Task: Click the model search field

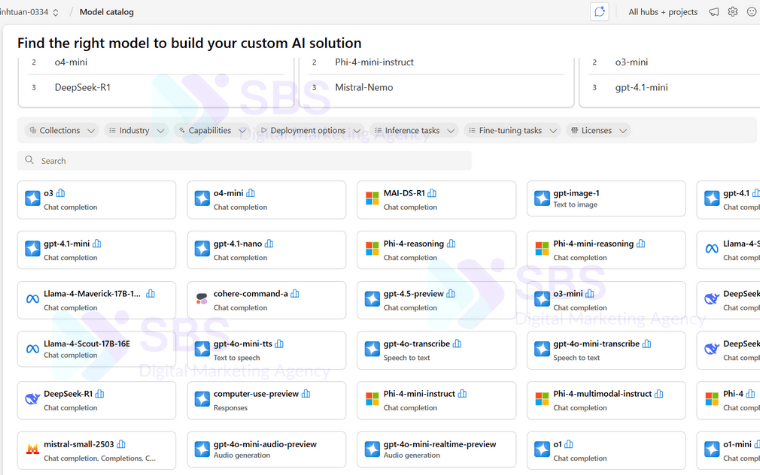Action: tap(244, 160)
